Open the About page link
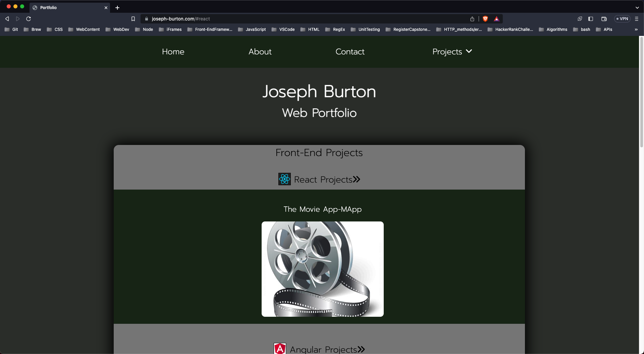The width and height of the screenshot is (644, 354). (x=260, y=52)
